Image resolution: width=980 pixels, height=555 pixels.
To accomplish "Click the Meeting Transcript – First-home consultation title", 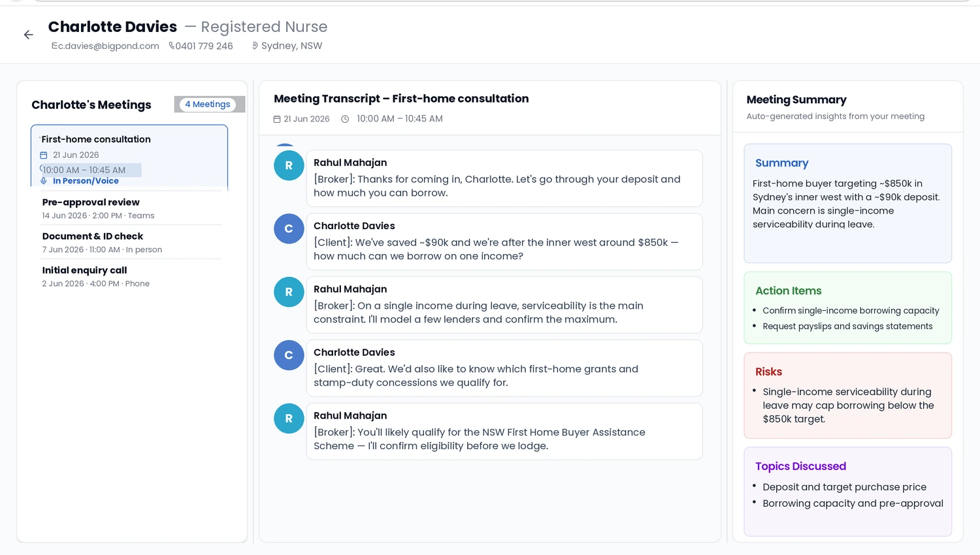I will (401, 99).
